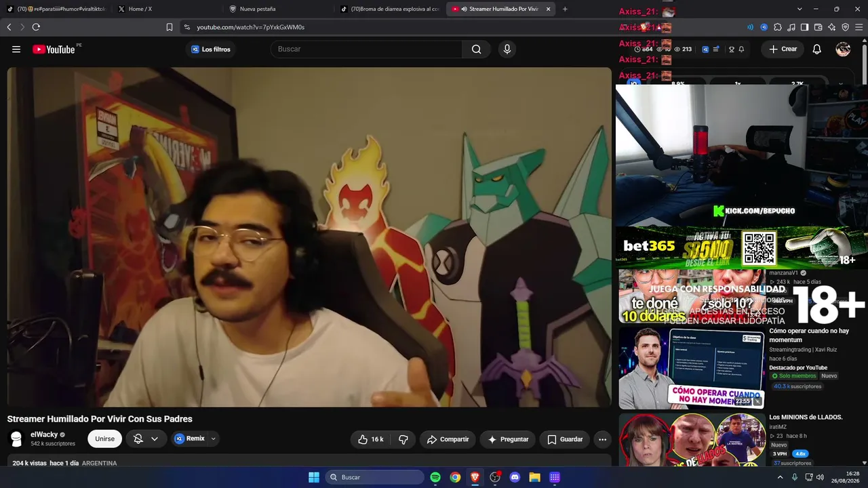This screenshot has width=868, height=488.
Task: Click the address bar URL
Action: click(250, 27)
